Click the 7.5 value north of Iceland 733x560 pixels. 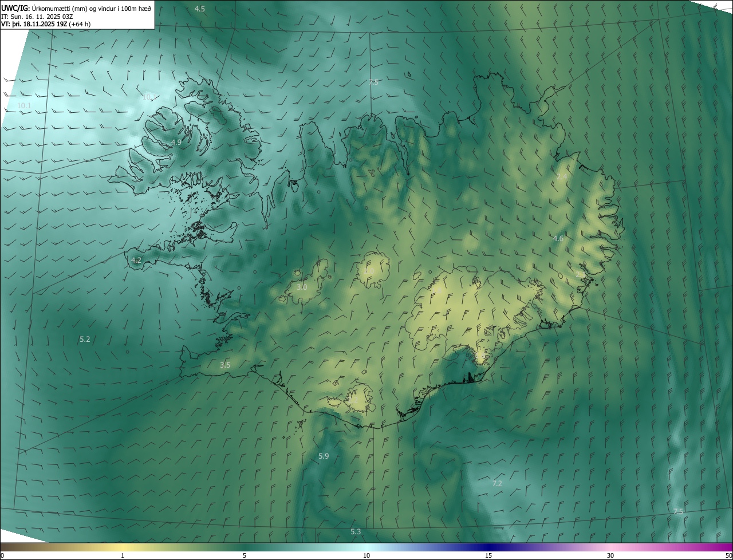point(373,82)
